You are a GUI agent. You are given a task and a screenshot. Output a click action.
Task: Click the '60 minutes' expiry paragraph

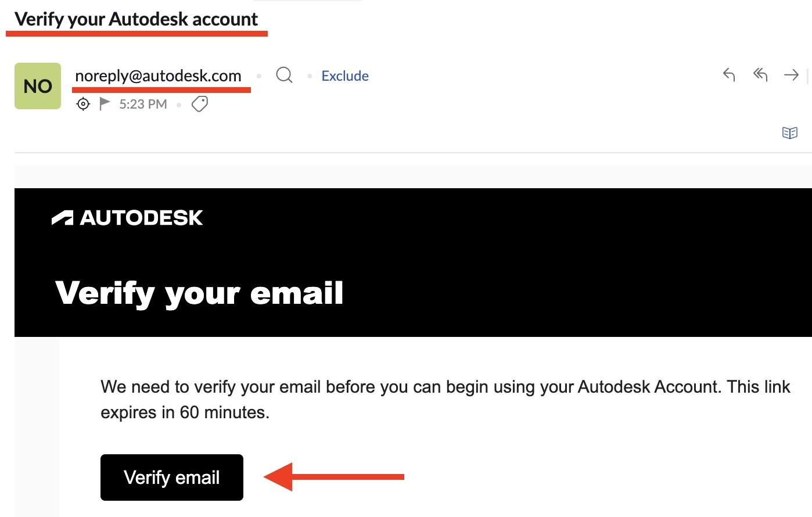pyautogui.click(x=445, y=399)
